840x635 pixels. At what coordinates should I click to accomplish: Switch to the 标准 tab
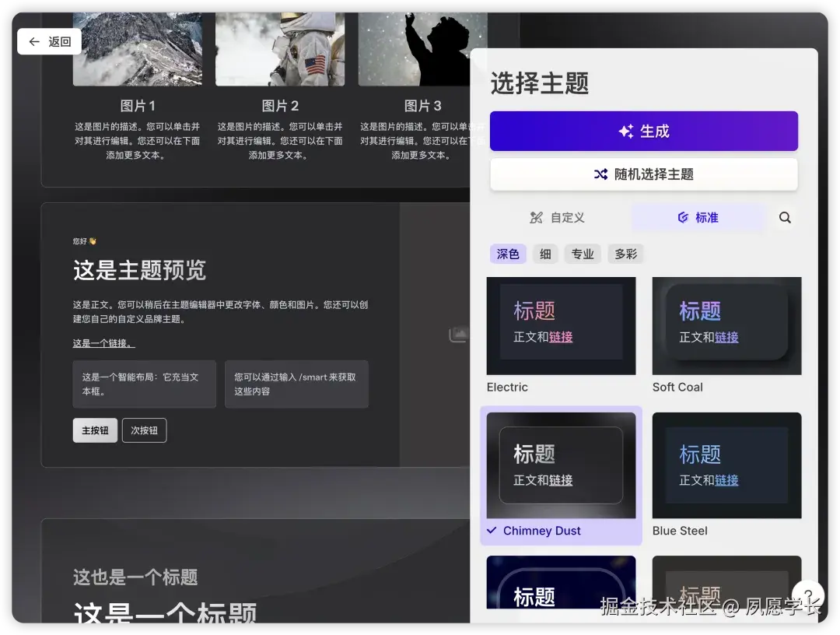(698, 217)
